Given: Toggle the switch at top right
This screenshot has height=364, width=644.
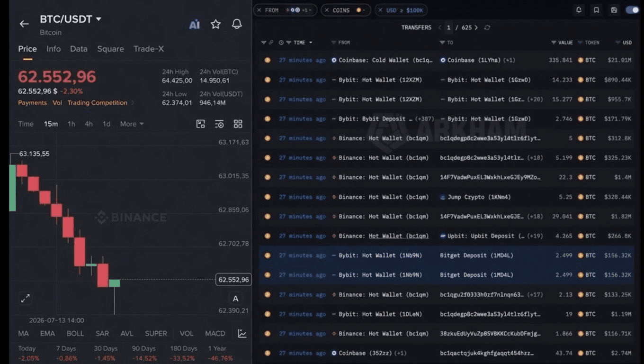Looking at the screenshot, I should [632, 10].
